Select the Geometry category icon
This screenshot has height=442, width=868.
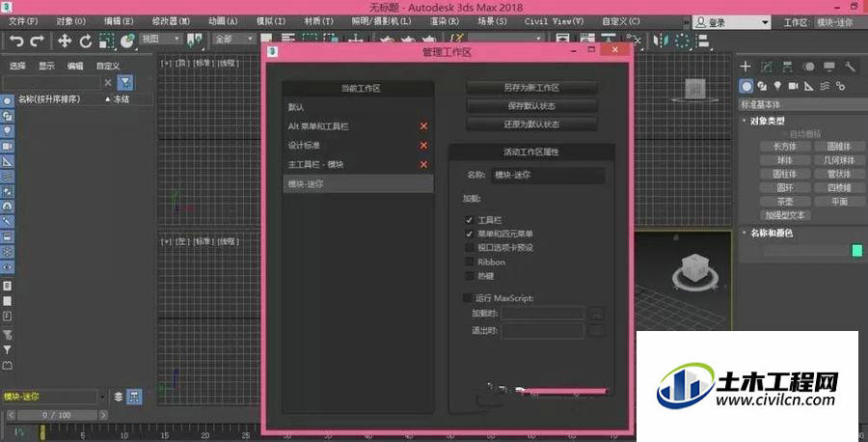tap(746, 87)
